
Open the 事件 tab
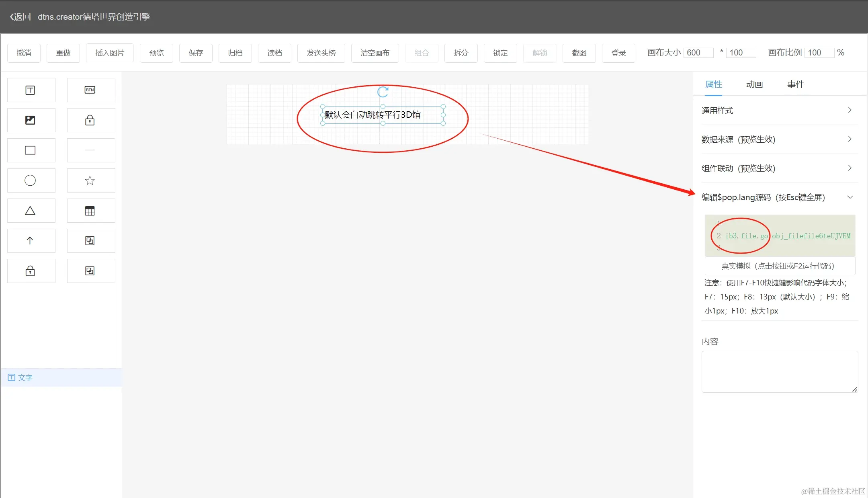795,84
